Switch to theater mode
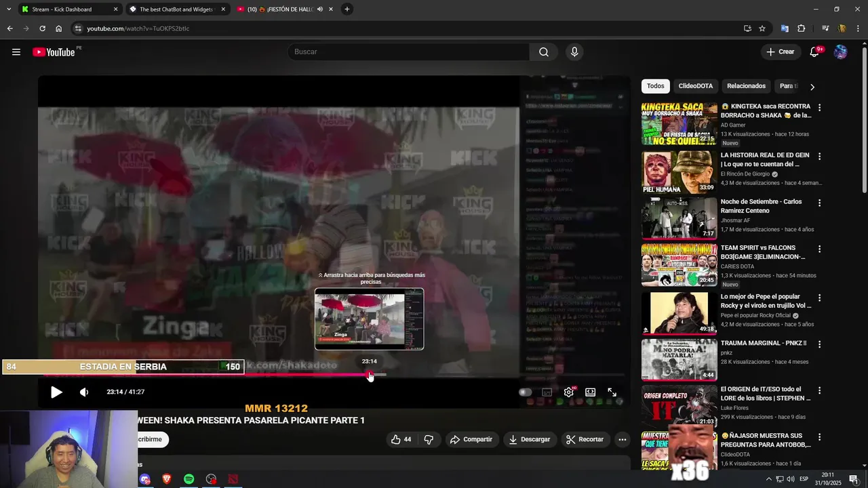 coord(591,392)
